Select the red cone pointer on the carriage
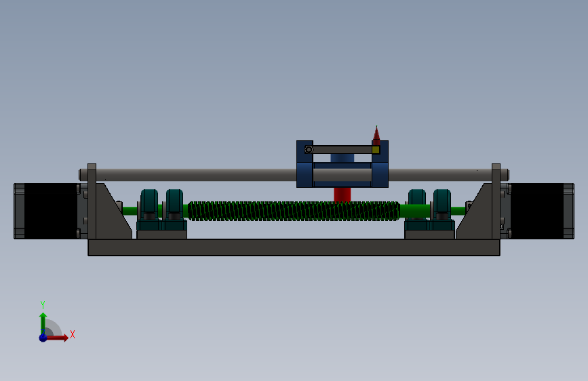Image resolution: width=588 pixels, height=381 pixels. (x=376, y=136)
